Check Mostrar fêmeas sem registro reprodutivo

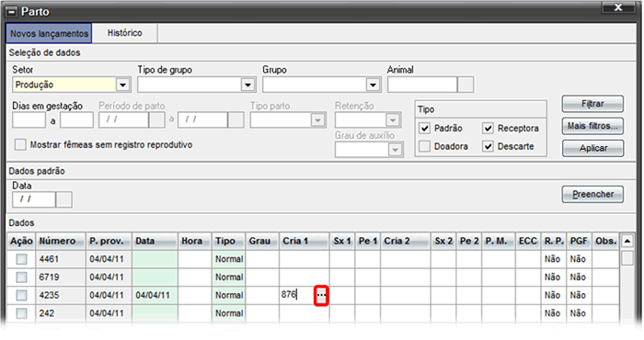pyautogui.click(x=20, y=145)
